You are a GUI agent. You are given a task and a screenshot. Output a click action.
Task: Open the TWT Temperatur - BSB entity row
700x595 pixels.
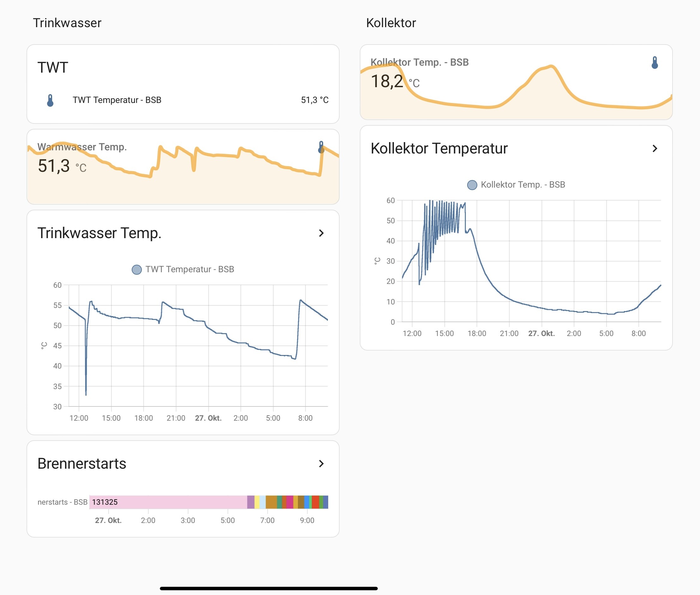(183, 100)
